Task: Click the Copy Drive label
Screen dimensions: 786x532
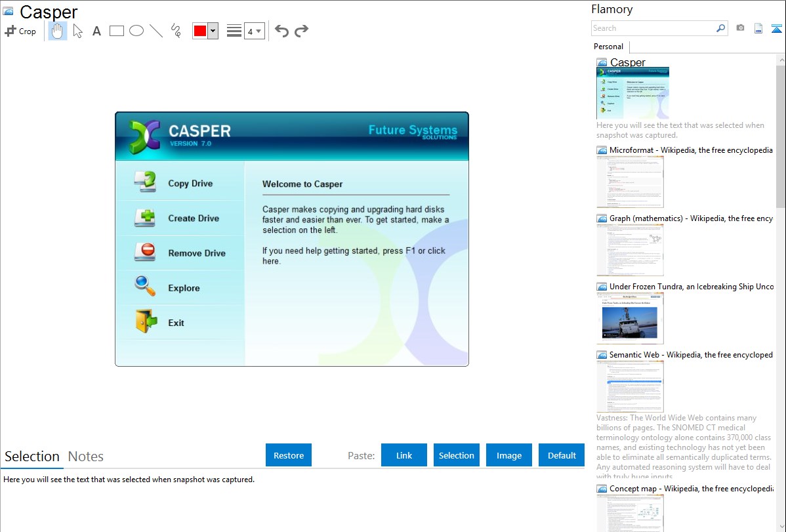Action: coord(190,184)
